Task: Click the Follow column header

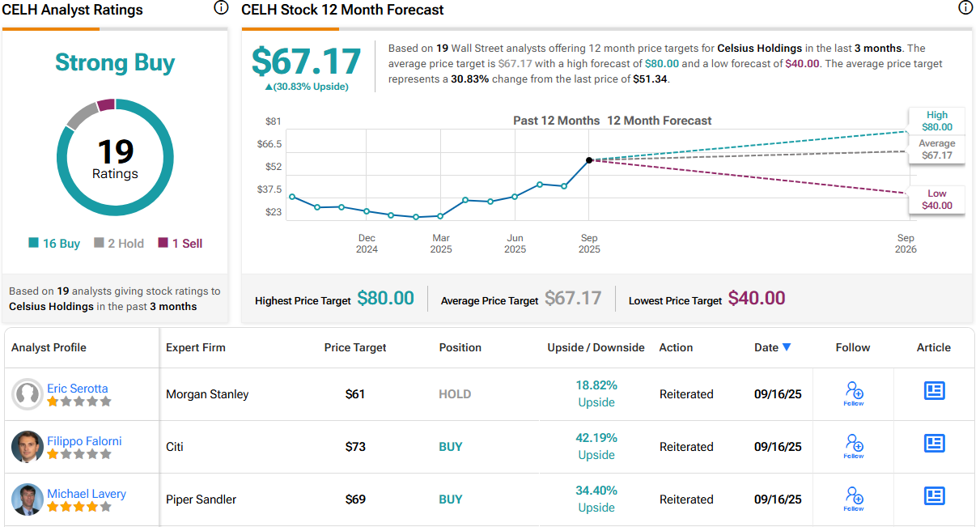Action: point(853,347)
